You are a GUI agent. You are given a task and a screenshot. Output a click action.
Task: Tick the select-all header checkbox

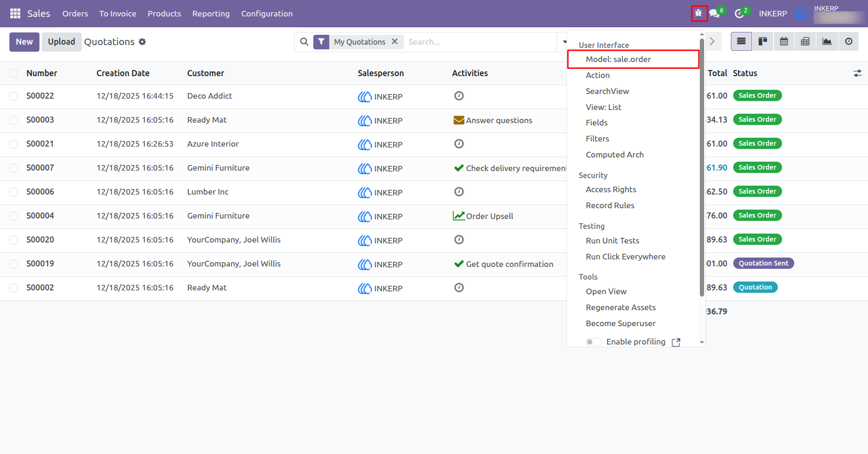[x=14, y=73]
